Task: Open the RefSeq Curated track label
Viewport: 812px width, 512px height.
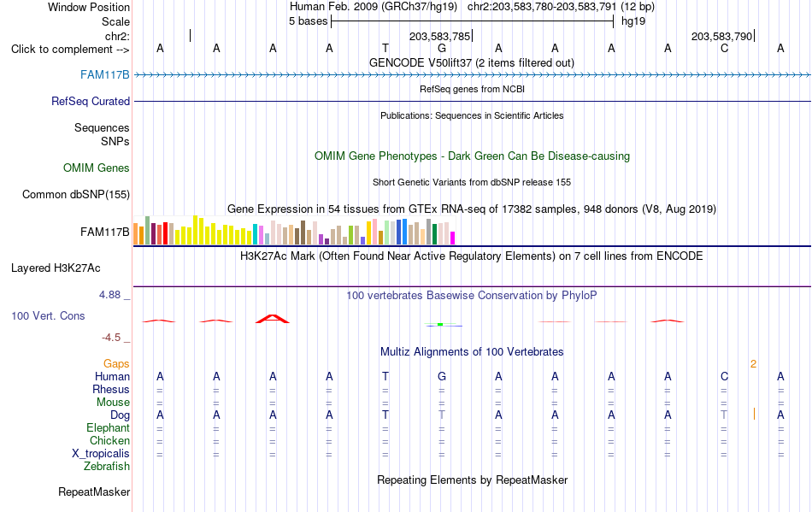Action: click(x=90, y=102)
